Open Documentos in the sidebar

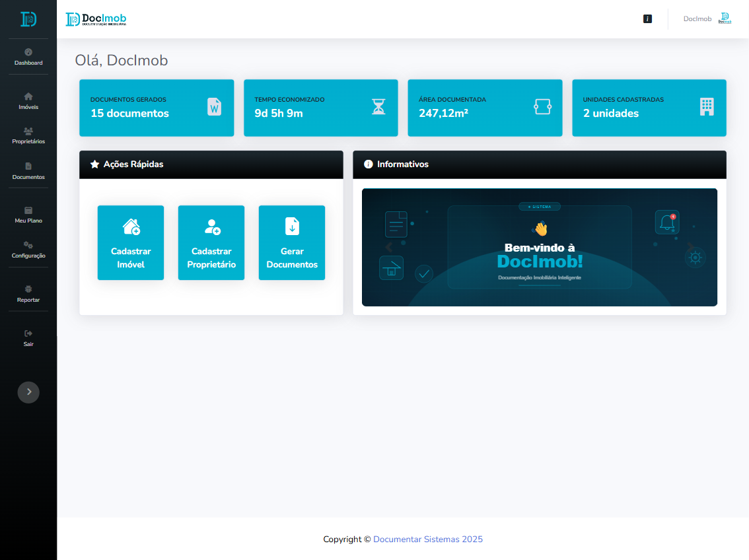click(x=28, y=171)
